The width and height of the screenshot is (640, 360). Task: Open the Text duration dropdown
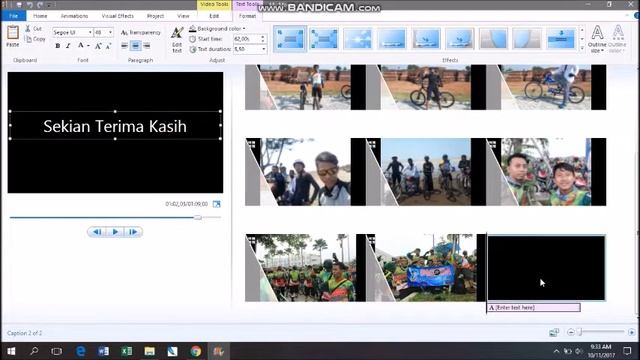(x=264, y=49)
